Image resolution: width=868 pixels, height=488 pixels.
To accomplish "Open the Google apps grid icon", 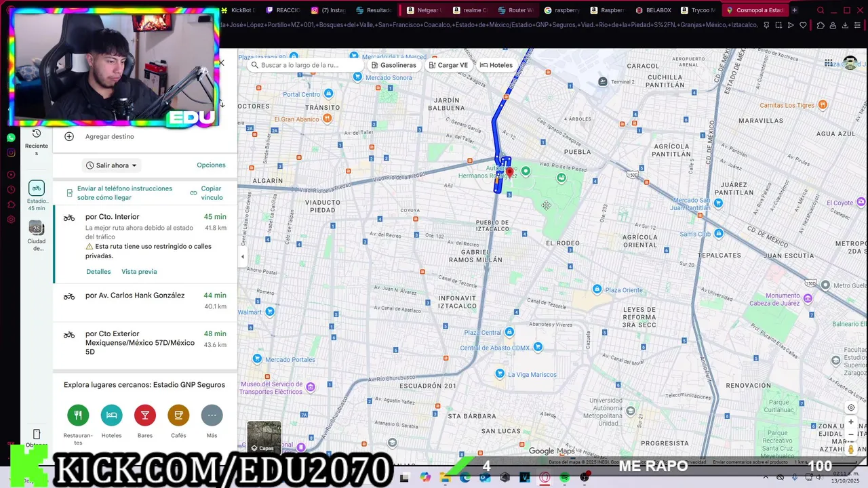I will coord(829,63).
